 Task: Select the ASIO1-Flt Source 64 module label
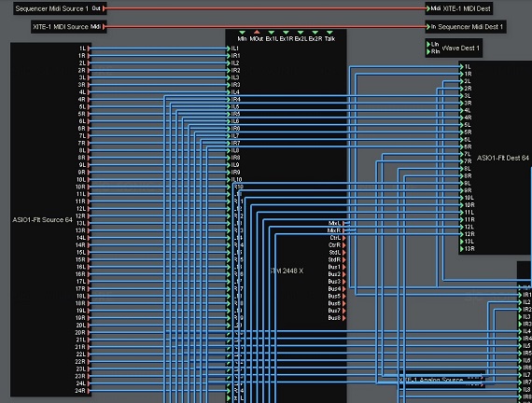(42, 220)
